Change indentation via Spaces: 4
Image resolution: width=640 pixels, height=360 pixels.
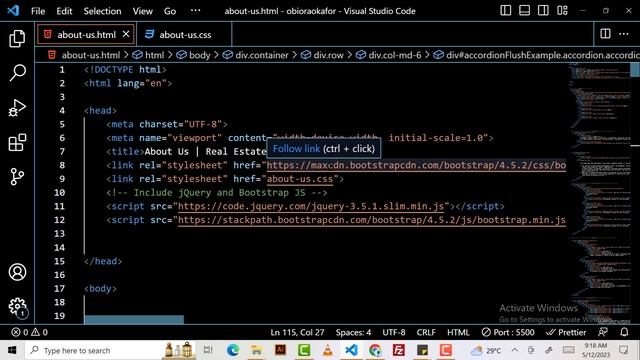[x=353, y=332]
